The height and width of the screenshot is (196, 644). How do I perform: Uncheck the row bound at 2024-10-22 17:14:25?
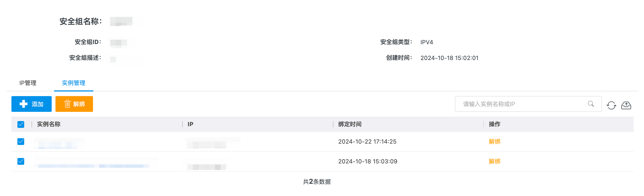(21, 141)
